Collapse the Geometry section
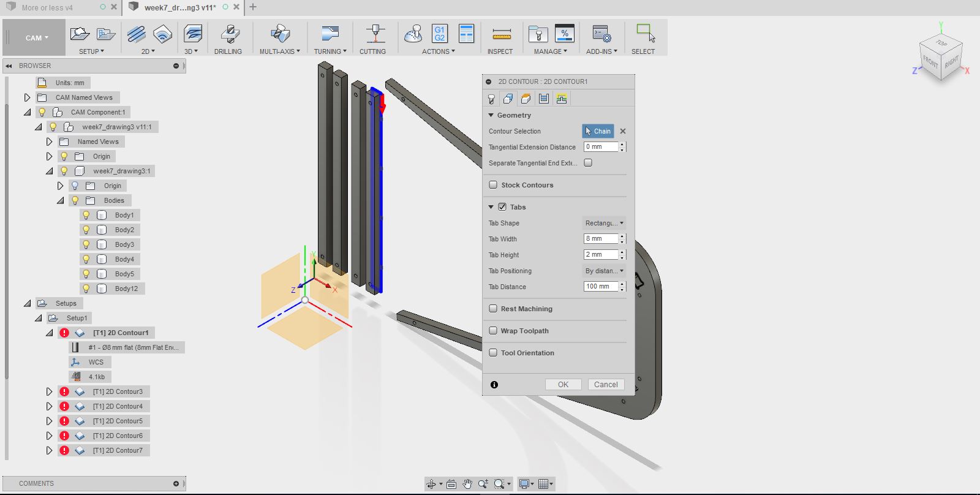980x495 pixels. pos(491,115)
